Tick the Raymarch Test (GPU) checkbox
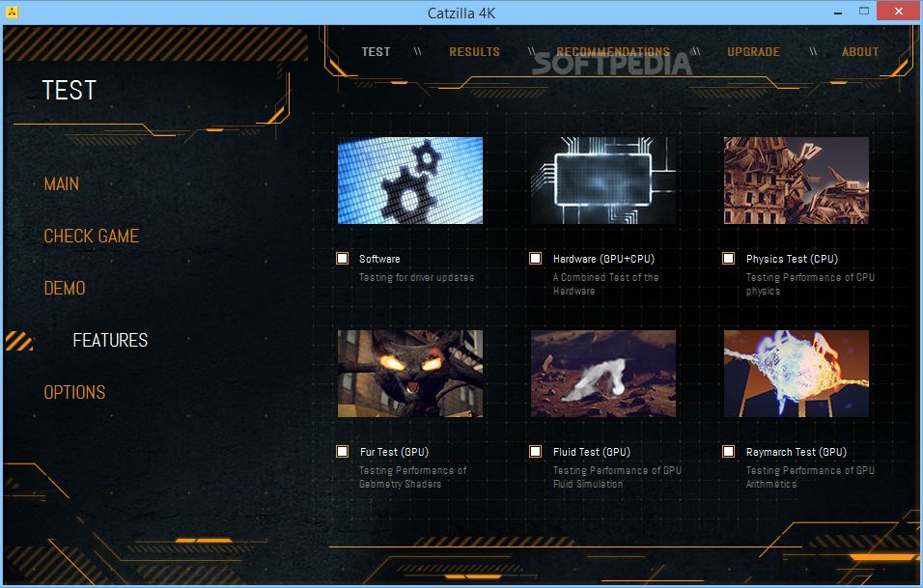 click(x=728, y=452)
